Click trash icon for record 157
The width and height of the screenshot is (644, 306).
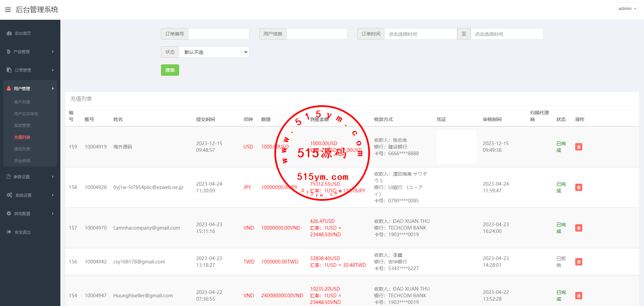point(579,228)
